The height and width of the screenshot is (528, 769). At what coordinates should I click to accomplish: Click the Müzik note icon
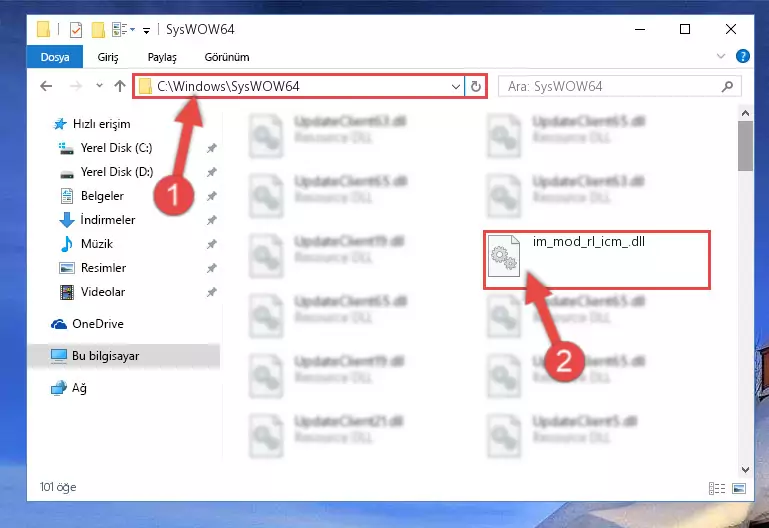coord(66,244)
